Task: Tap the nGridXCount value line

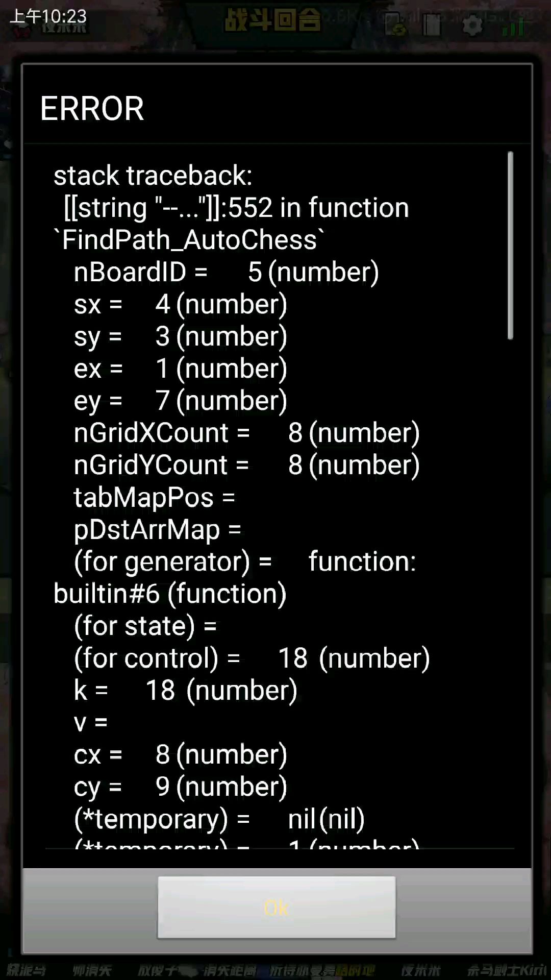Action: (246, 433)
